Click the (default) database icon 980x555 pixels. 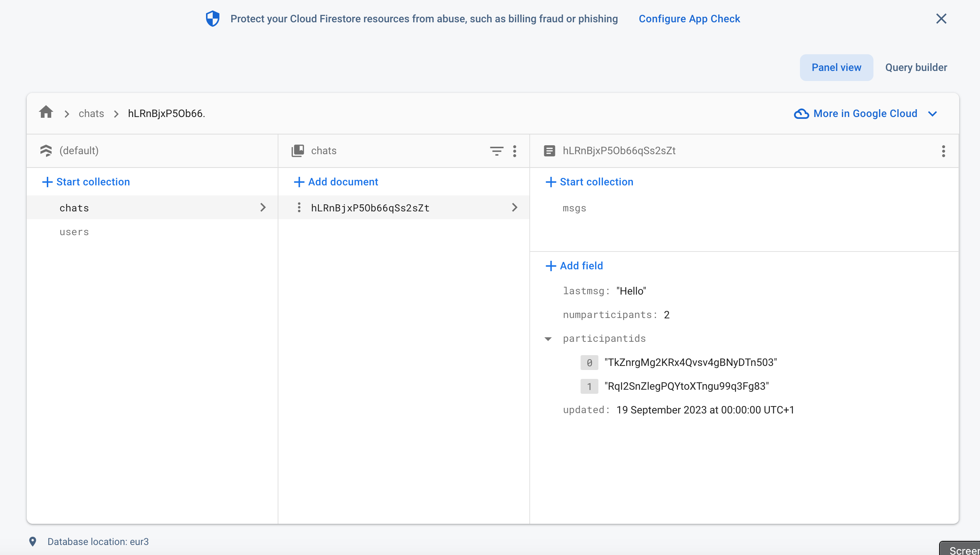tap(46, 151)
